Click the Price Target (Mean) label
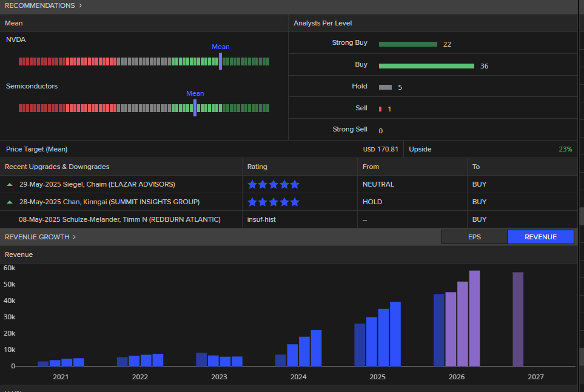Viewport: 584px width, 392px height. pyautogui.click(x=36, y=149)
